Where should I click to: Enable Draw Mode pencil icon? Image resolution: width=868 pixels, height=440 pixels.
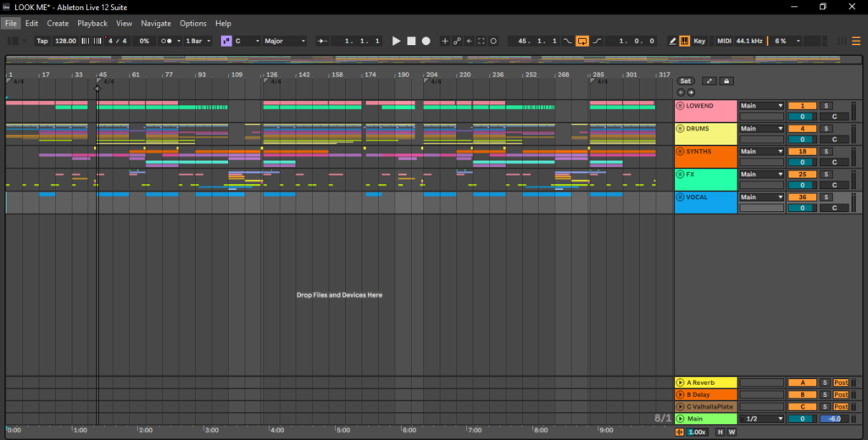click(672, 41)
